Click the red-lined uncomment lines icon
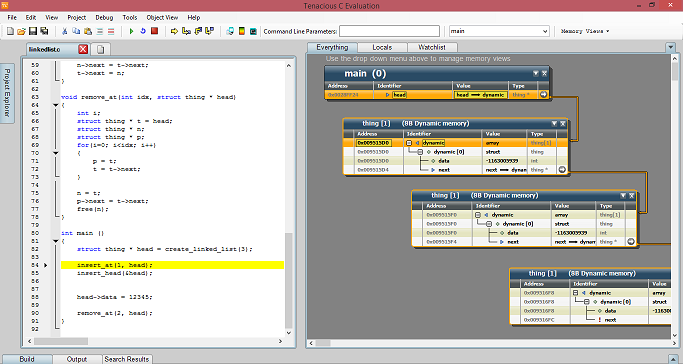683x364 pixels. pos(111,31)
